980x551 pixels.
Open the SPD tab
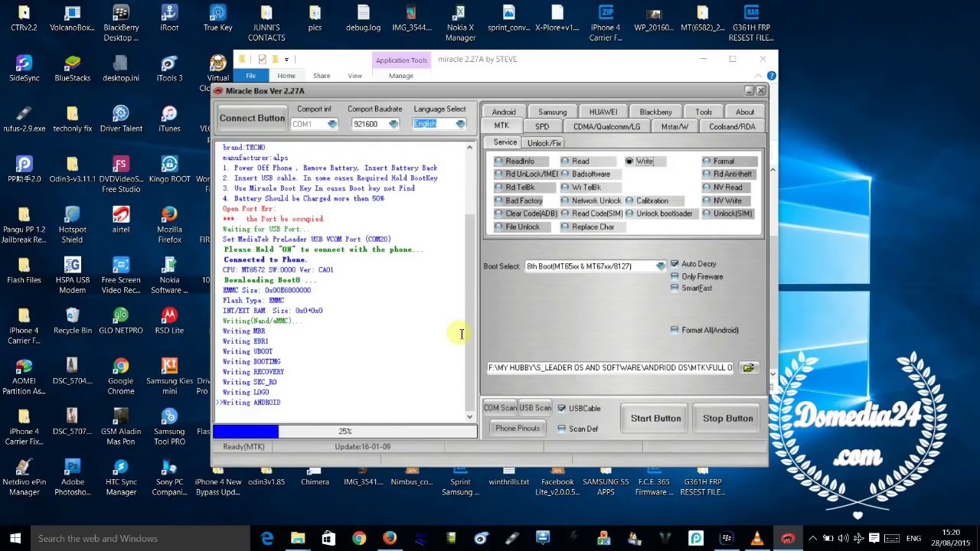(542, 126)
